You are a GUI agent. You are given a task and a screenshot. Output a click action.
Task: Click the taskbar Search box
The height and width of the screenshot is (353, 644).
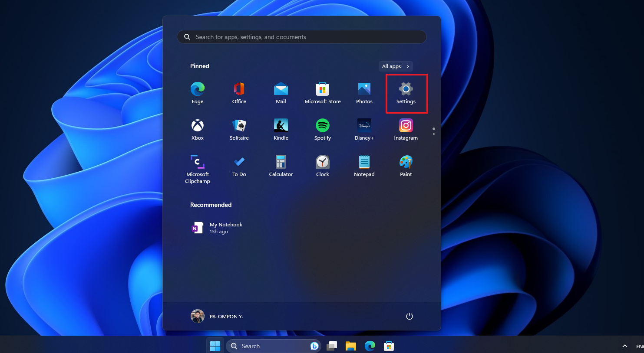274,346
